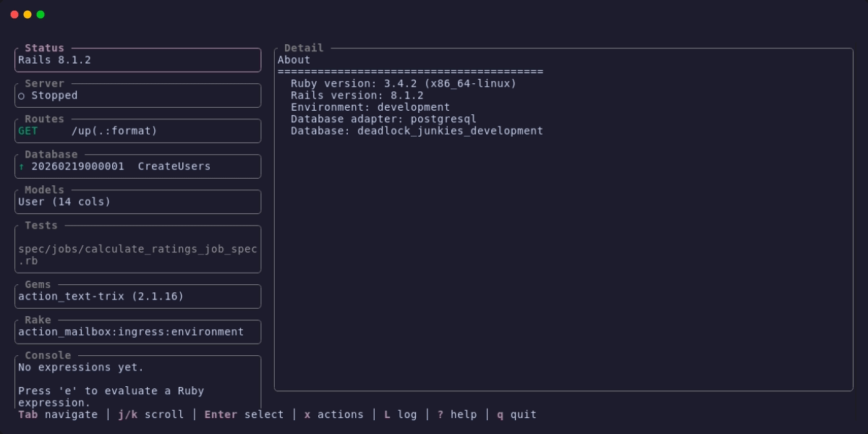Screen dimensions: 868x434
Task: Select the action_mailbox:ingress:environment rake task
Action: [130, 331]
